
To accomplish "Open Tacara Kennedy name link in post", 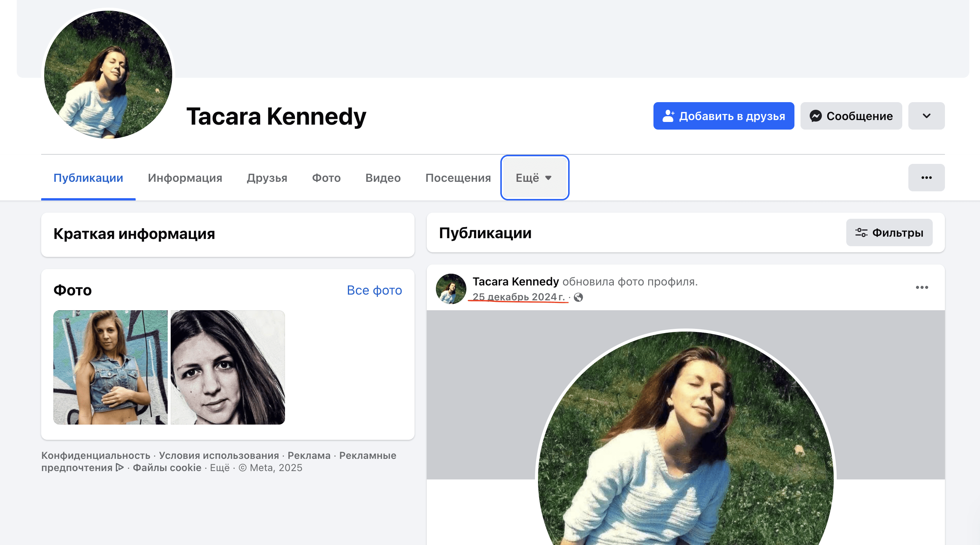I will (x=516, y=282).
